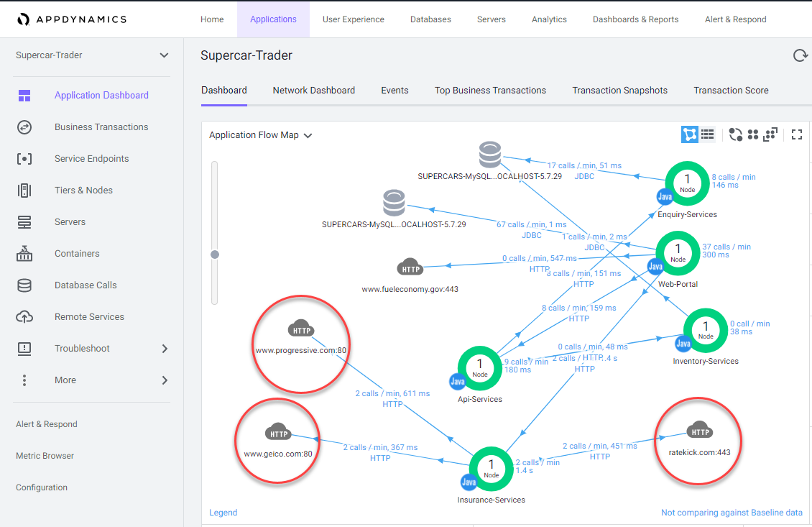Expand the More submenu arrow
The image size is (812, 527).
165,380
